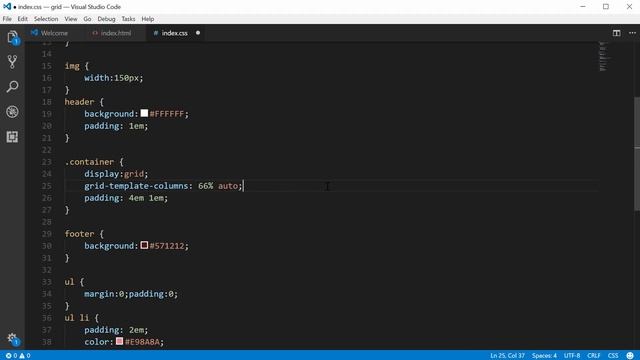
Task: Click Spaces: 4 indentation setting
Action: point(544,356)
